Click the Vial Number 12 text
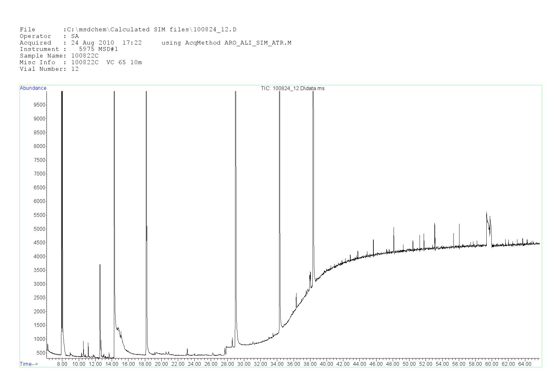This screenshot has width=555, height=392. click(75, 69)
